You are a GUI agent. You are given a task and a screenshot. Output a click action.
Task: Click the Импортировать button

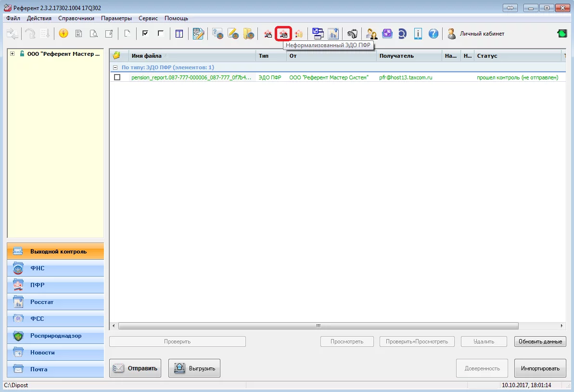tap(540, 368)
